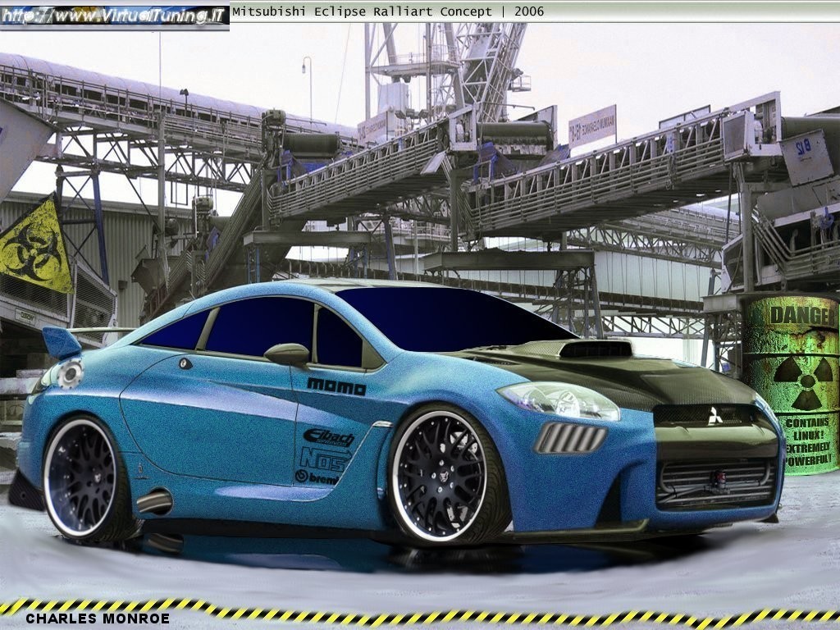Click the 'DANGER' text on the green barrel
Image resolution: width=840 pixels, height=630 pixels.
pyautogui.click(x=804, y=316)
